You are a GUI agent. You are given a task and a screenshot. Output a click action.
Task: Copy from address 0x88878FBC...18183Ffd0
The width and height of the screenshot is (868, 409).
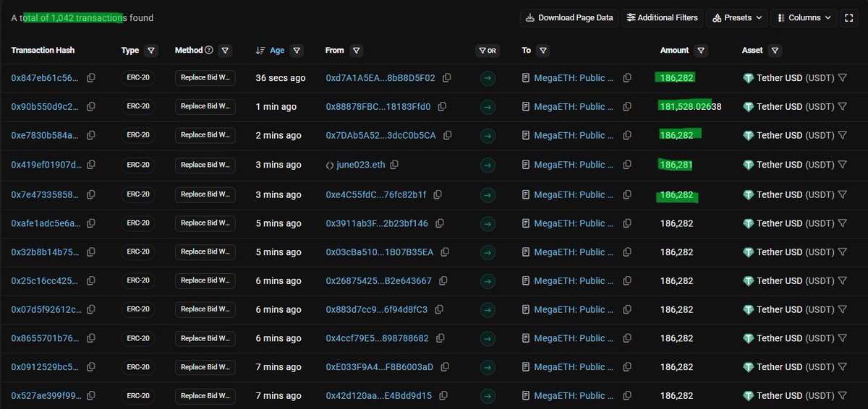(x=442, y=107)
